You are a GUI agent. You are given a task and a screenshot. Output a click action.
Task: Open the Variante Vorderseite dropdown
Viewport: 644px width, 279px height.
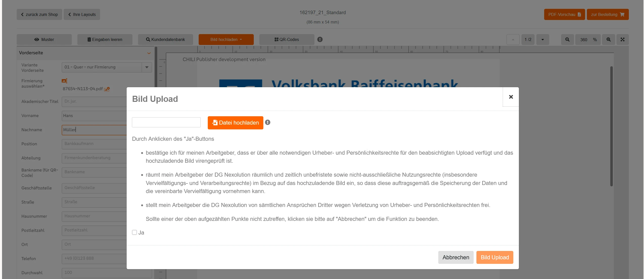(147, 67)
